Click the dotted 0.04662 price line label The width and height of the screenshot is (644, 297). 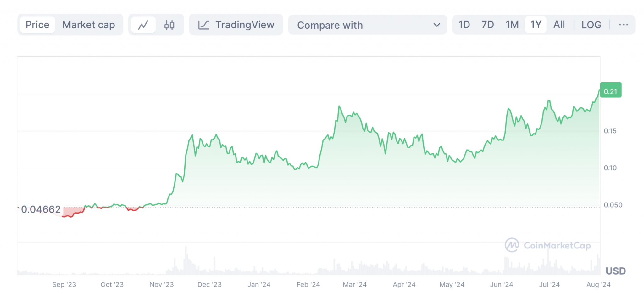(41, 209)
